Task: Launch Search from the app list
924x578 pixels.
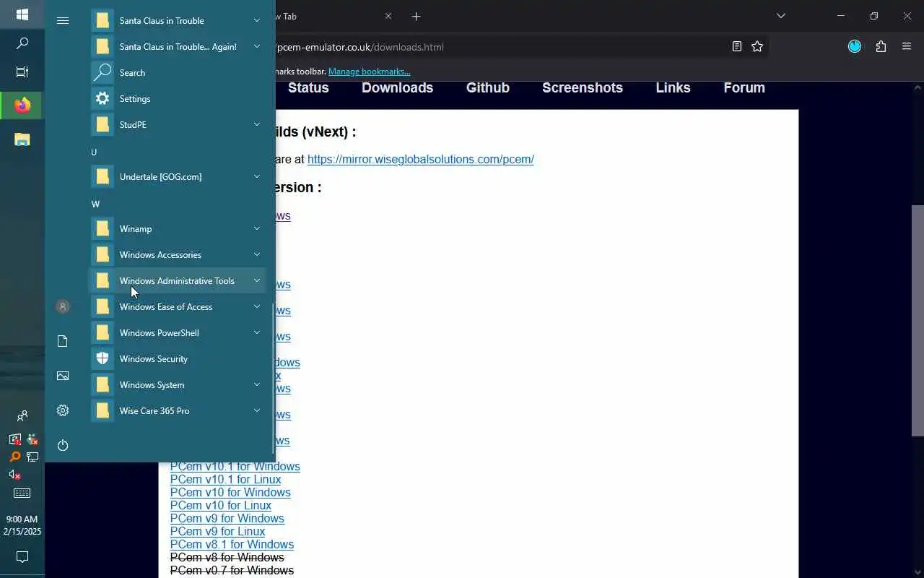Action: point(178,72)
